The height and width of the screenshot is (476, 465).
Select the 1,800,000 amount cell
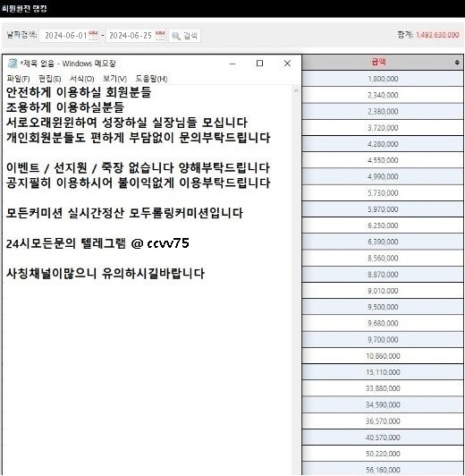pos(383,79)
